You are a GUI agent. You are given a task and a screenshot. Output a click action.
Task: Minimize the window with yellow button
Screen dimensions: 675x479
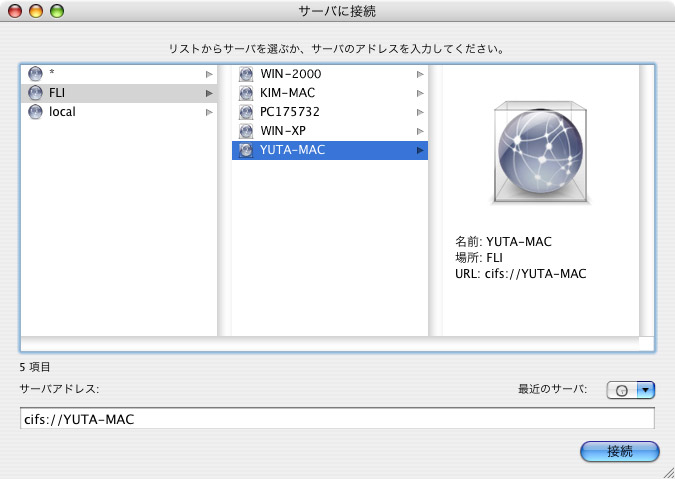pos(36,11)
